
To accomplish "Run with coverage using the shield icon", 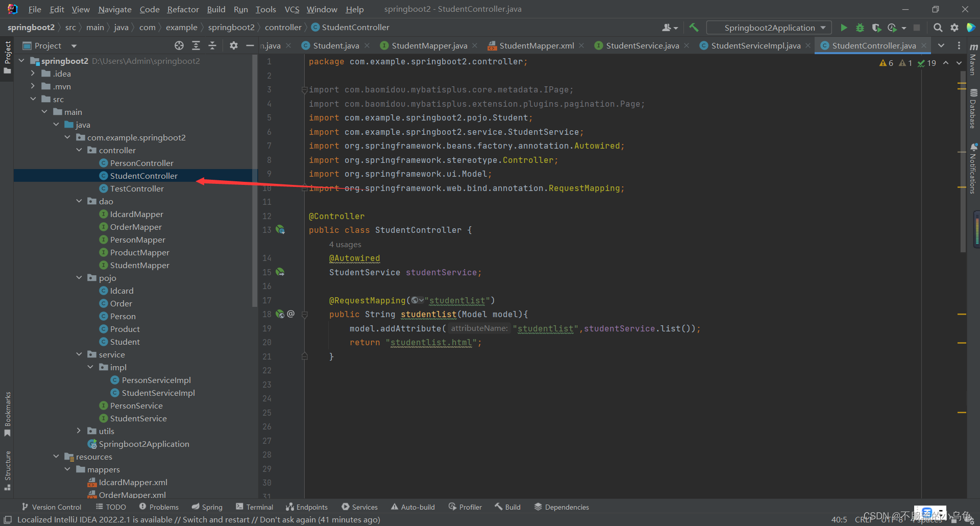I will [876, 28].
